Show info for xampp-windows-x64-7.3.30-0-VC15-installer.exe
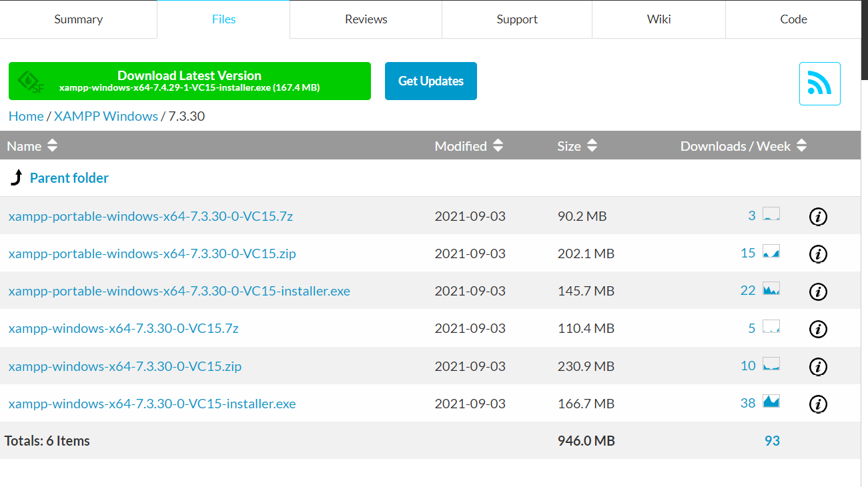 (x=818, y=404)
